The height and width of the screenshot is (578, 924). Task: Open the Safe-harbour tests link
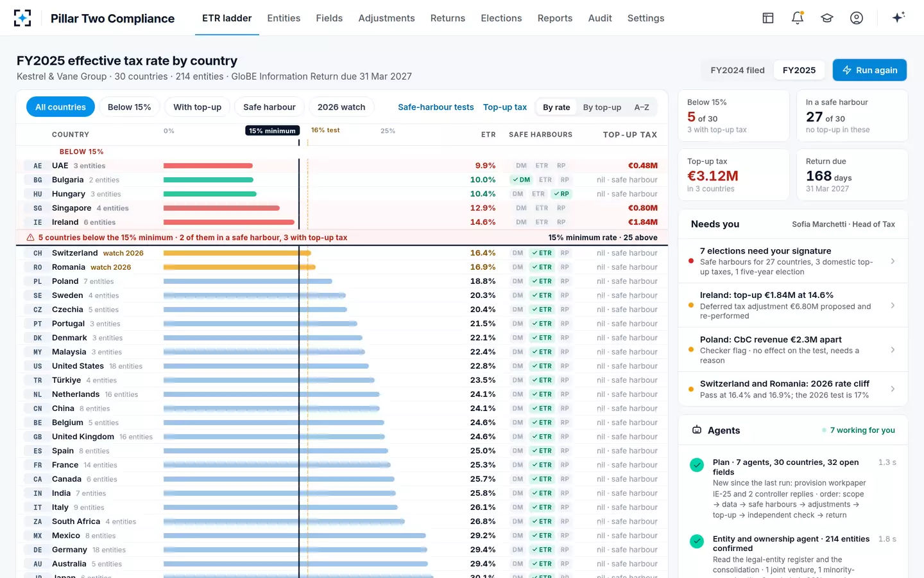(436, 107)
